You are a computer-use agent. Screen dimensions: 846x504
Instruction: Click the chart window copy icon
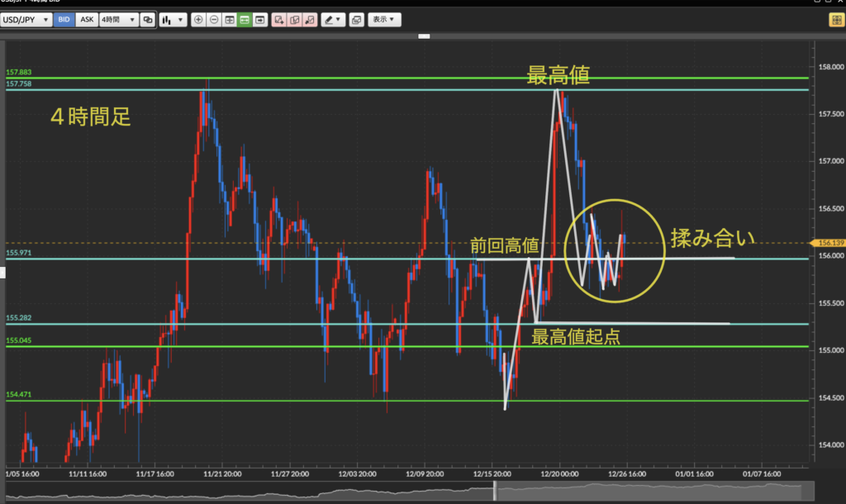click(x=356, y=19)
